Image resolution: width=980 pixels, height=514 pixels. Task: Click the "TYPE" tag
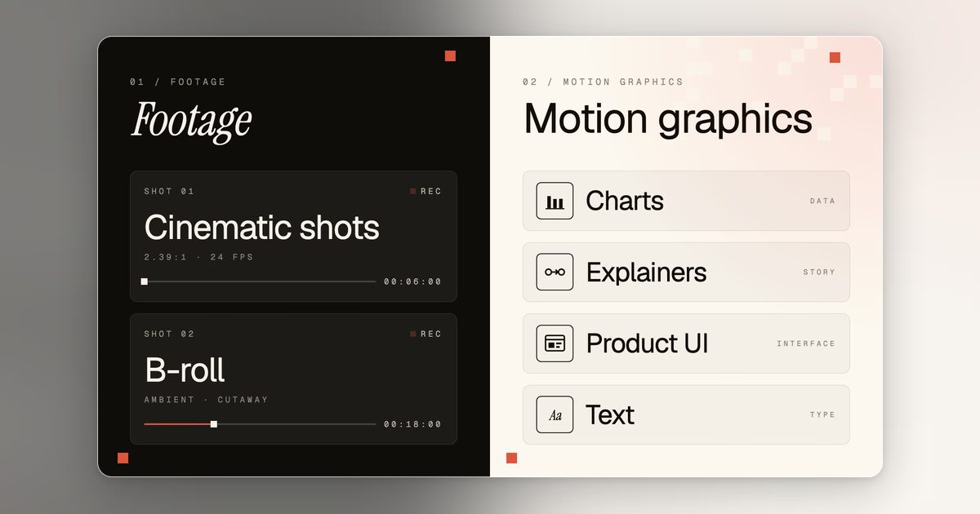click(822, 414)
